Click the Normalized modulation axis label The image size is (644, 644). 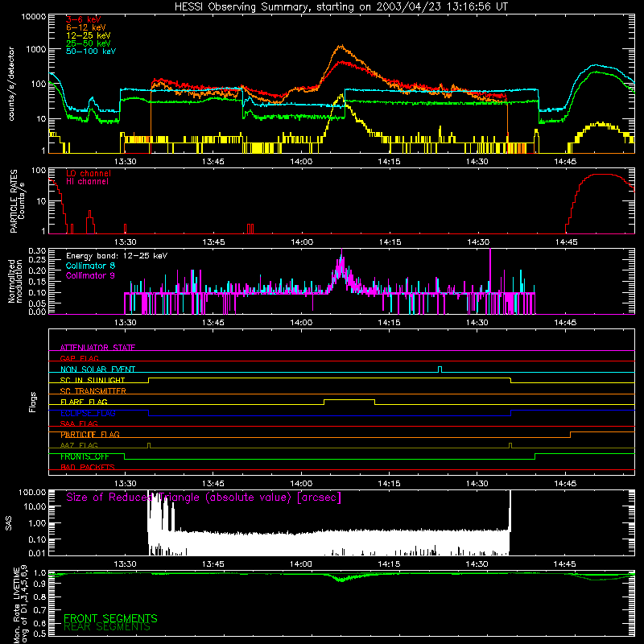[x=15, y=281]
